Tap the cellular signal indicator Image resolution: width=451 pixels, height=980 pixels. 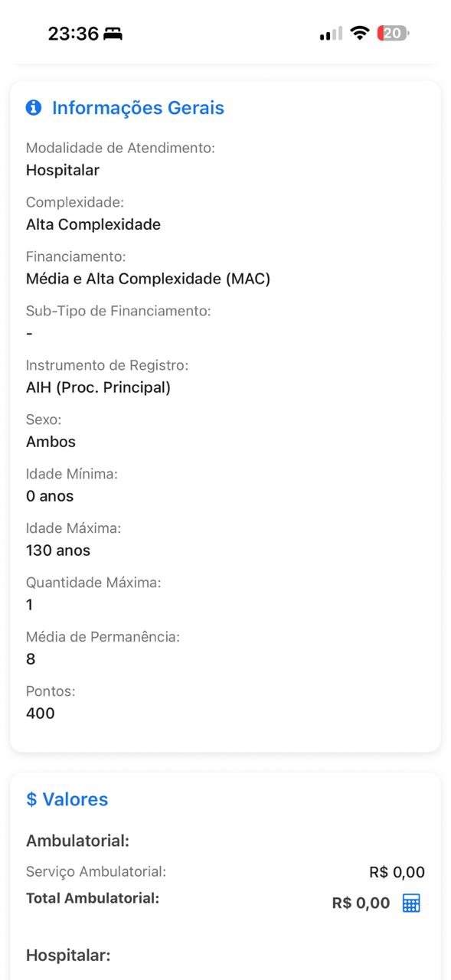tap(329, 33)
